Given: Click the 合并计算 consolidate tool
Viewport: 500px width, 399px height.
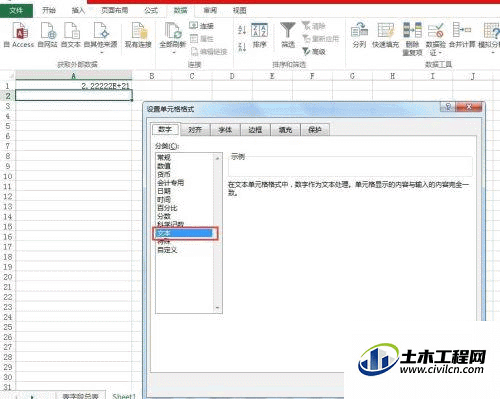Looking at the screenshot, I should click(462, 35).
